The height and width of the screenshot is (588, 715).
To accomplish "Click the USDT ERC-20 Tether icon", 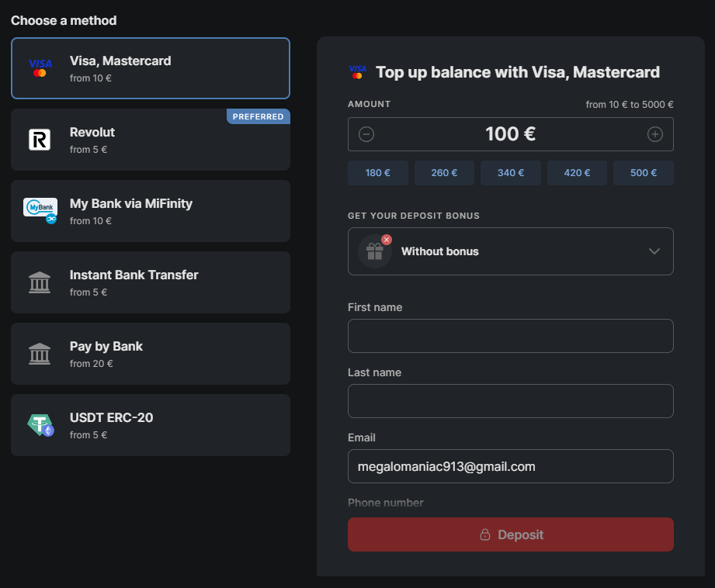I will (40, 424).
